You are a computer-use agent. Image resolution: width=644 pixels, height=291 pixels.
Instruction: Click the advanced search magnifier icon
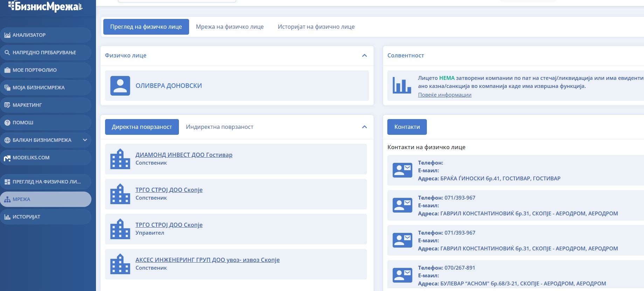tap(7, 53)
